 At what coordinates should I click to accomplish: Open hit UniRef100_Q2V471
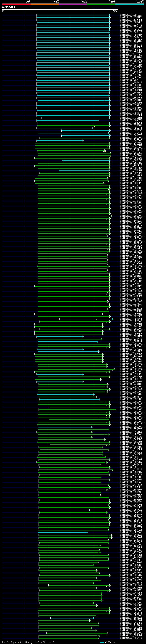pyautogui.click(x=131, y=25)
